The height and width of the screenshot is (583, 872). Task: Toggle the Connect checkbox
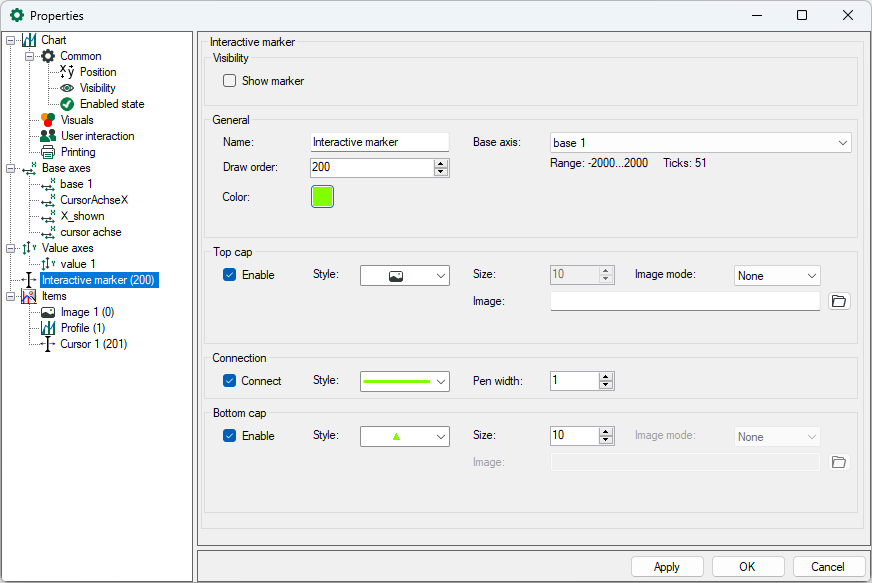[230, 381]
